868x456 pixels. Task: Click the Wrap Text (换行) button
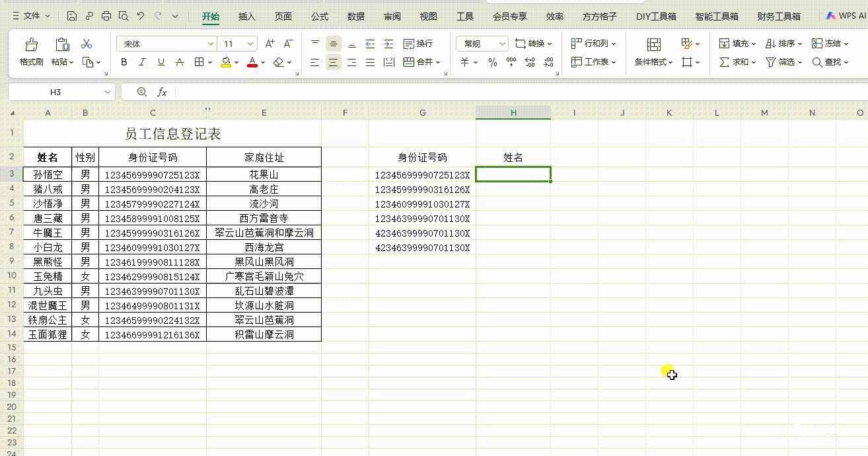click(x=418, y=44)
